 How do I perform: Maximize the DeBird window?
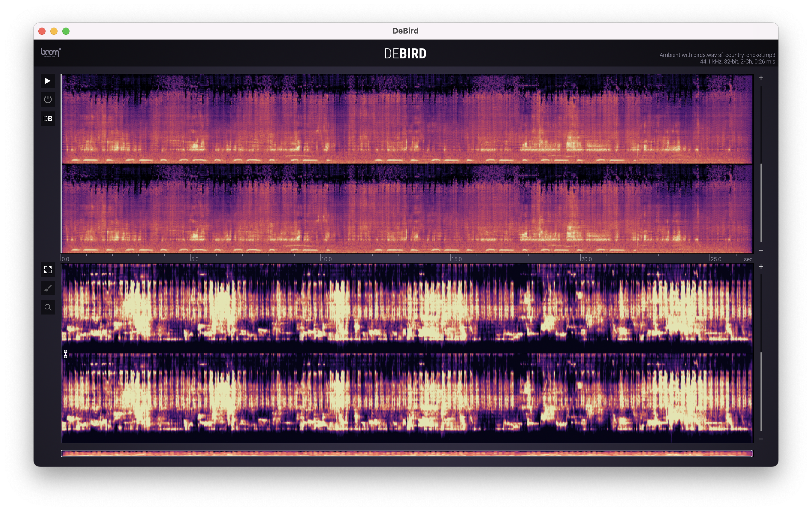(66, 31)
